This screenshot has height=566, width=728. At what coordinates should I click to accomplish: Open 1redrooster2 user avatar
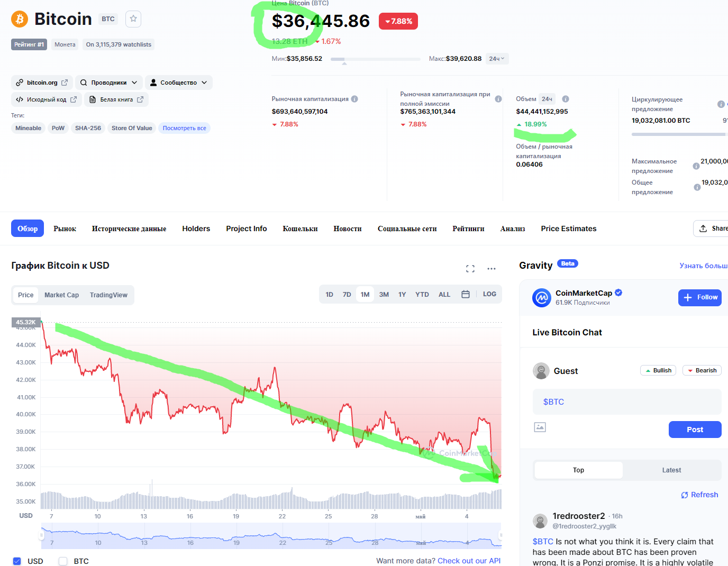tap(540, 521)
